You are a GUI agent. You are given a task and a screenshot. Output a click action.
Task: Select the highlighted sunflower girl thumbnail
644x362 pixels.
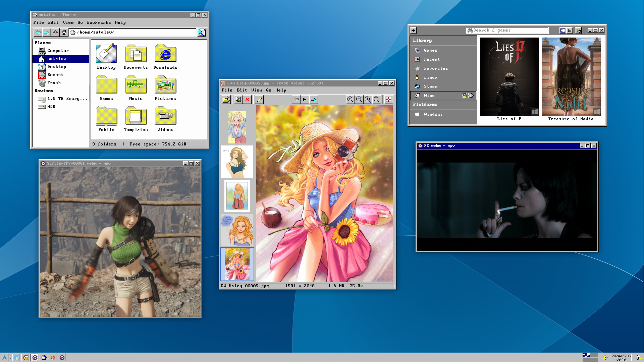point(237,264)
